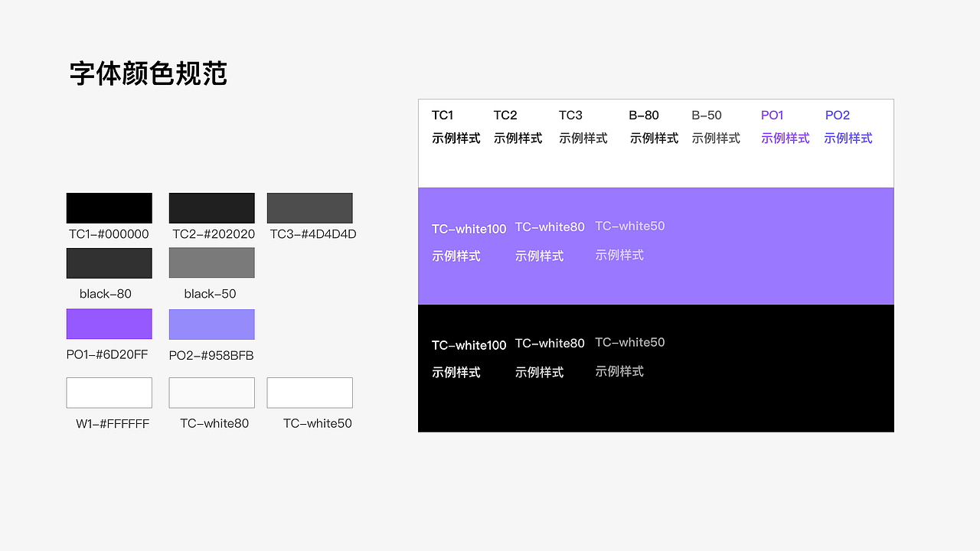Select the TC1 black #000000 color swatch
The image size is (980, 551).
click(109, 208)
